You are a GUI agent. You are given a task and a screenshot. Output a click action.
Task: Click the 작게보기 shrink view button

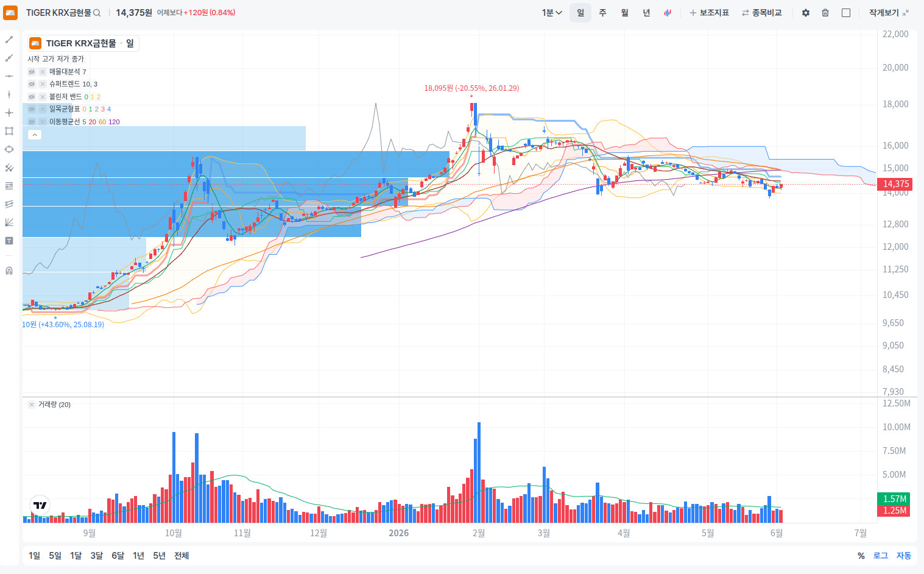click(889, 13)
